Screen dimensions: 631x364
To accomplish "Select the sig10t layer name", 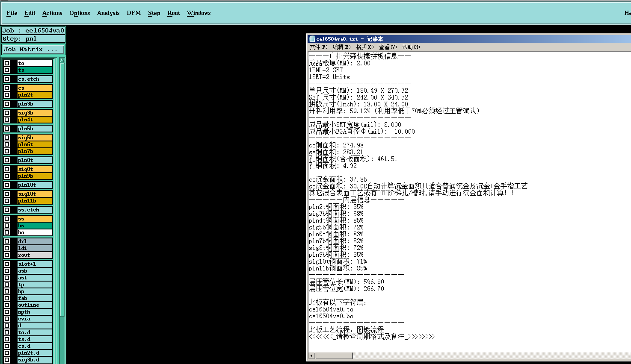I will 35,194.
